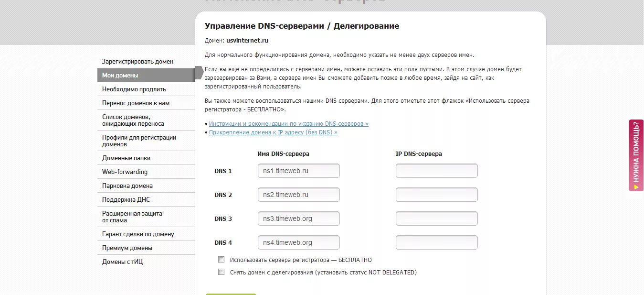
Task: Open Web-forwarding menu item
Action: [x=125, y=172]
